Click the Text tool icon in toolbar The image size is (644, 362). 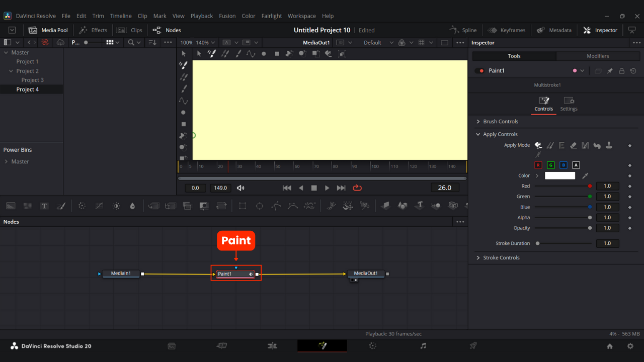(44, 206)
